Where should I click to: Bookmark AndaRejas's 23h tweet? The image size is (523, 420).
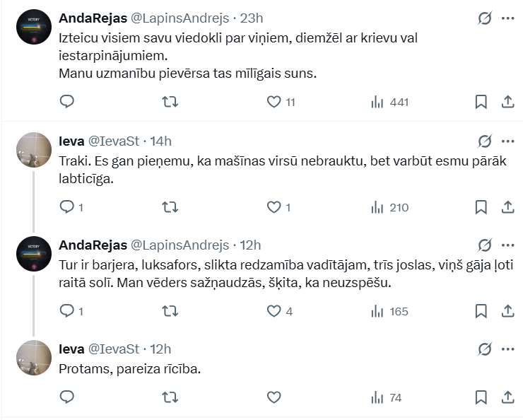pyautogui.click(x=481, y=102)
